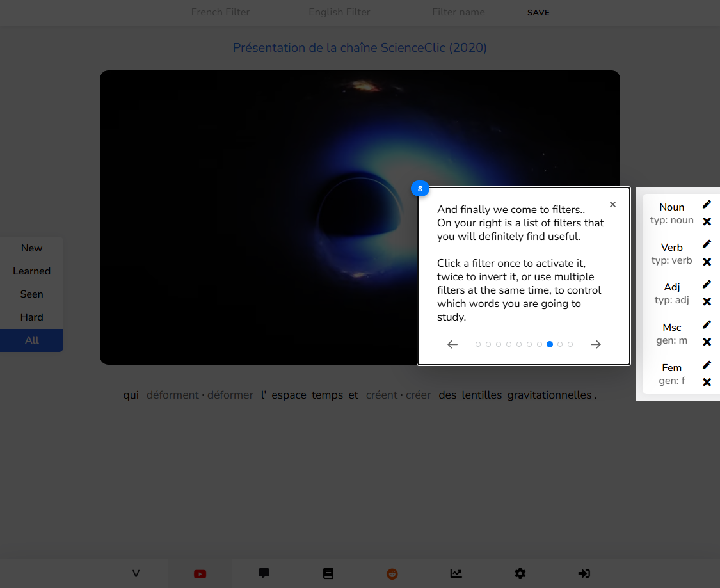Open the chat bubble section
Image resolution: width=720 pixels, height=588 pixels.
coord(264,573)
